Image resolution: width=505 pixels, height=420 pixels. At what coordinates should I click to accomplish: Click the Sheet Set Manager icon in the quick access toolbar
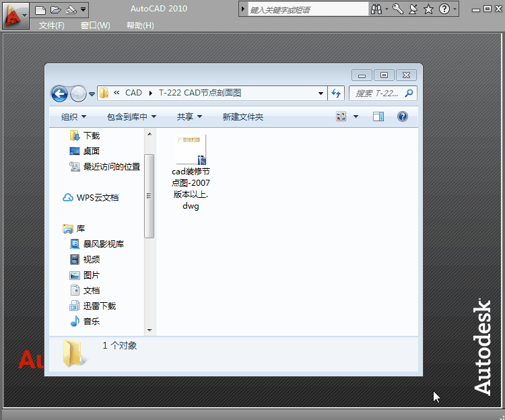(71, 10)
